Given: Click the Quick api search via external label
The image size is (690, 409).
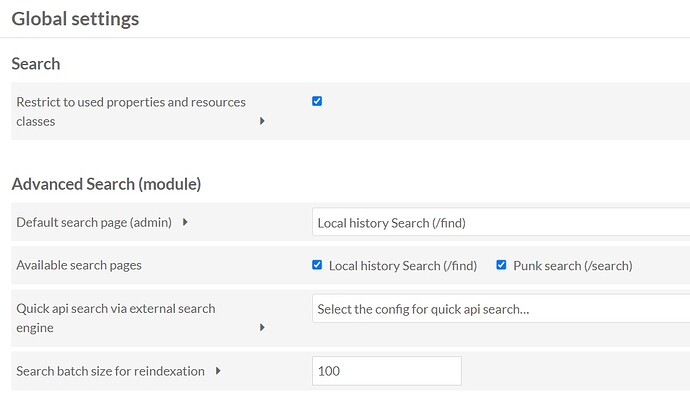Looking at the screenshot, I should tap(116, 318).
